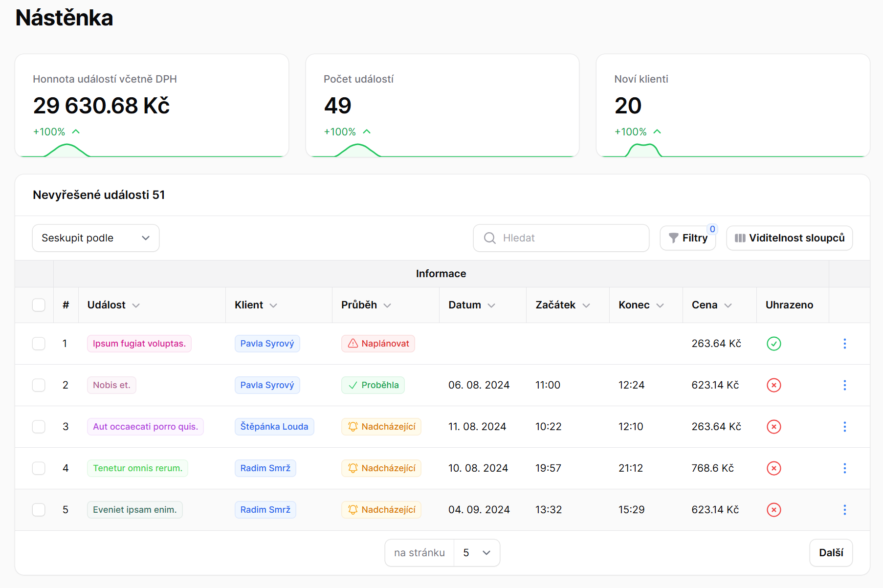The height and width of the screenshot is (588, 883).
Task: Open Štěpánka Louda client tag
Action: point(274,427)
